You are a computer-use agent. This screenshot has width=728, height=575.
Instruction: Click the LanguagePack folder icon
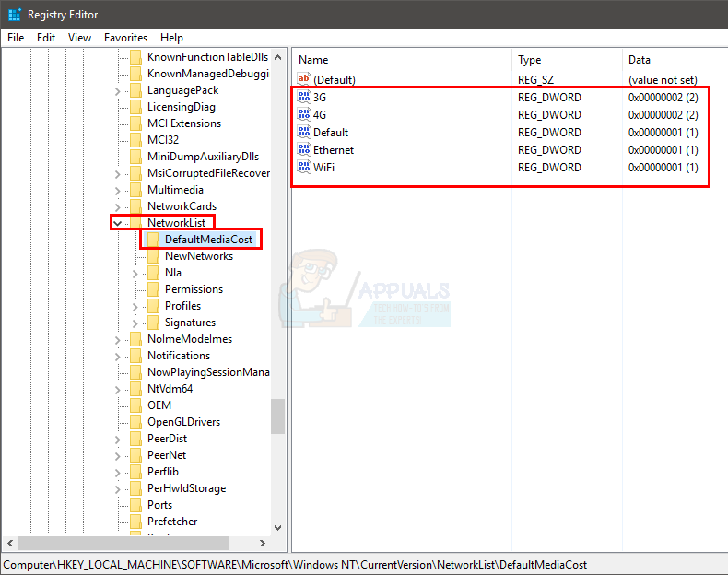click(136, 90)
